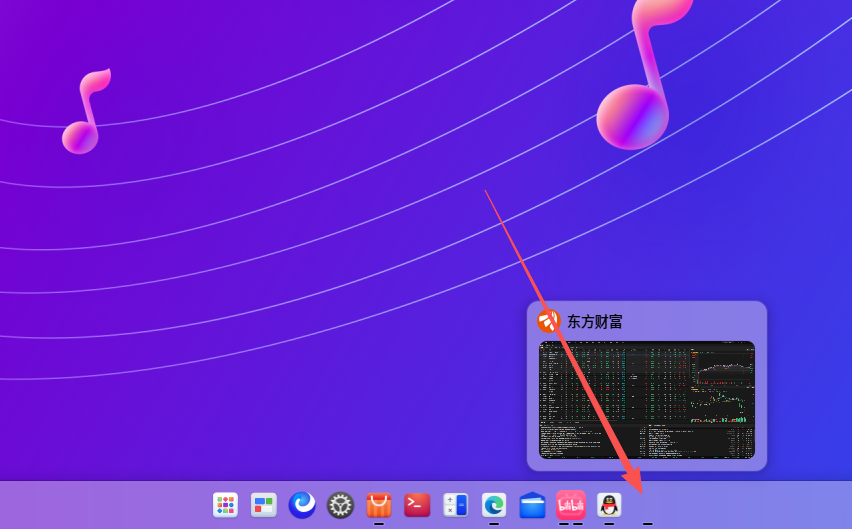The image size is (852, 529).
Task: Open the launcher app grid icon
Action: tap(225, 505)
